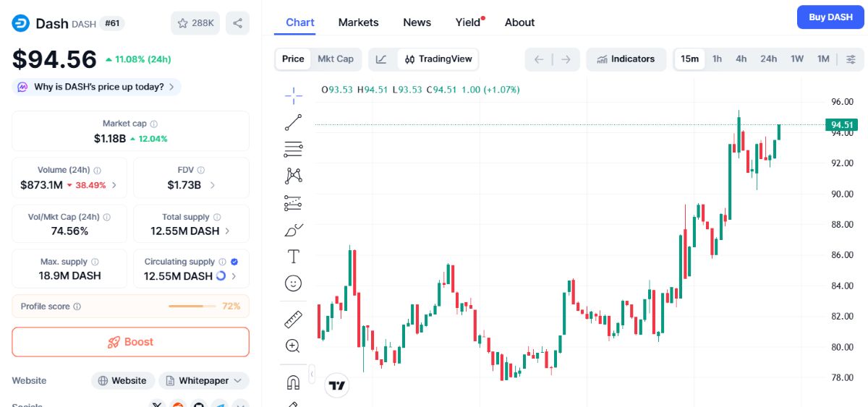Set chart interval to 1h
868x407 pixels.
[717, 59]
